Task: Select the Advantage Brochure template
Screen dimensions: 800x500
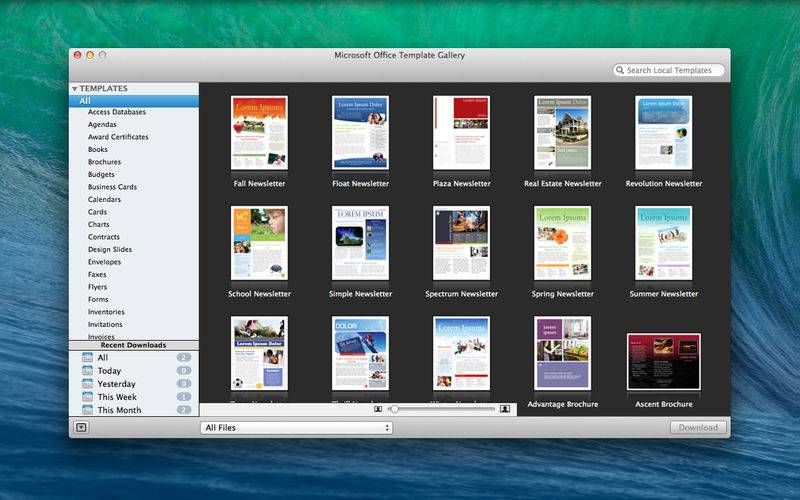Action: tap(562, 353)
